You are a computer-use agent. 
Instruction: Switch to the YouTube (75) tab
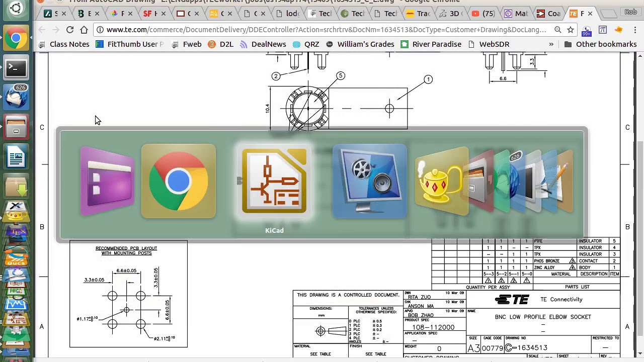[x=483, y=14]
